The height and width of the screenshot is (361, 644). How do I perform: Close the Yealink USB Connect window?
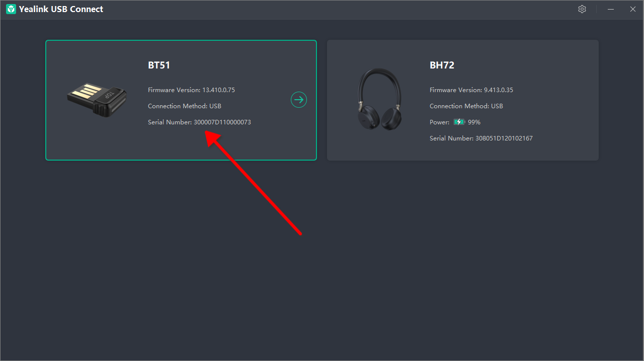[x=633, y=9]
